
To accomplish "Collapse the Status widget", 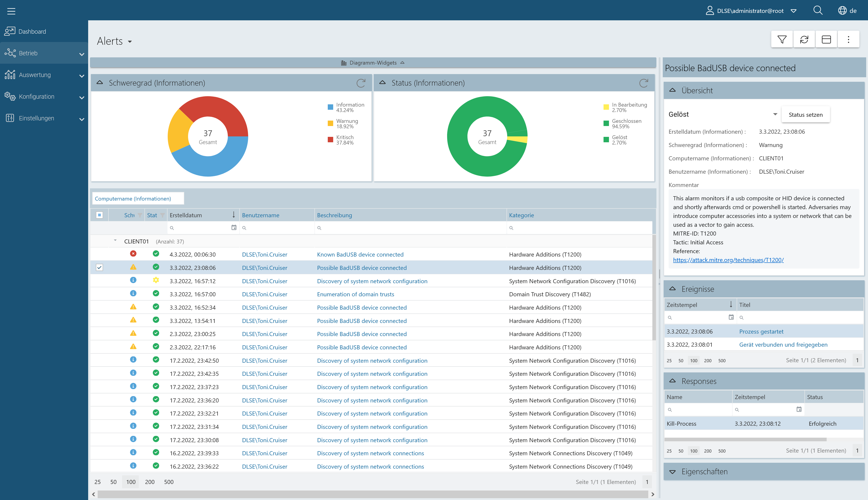I will 382,83.
